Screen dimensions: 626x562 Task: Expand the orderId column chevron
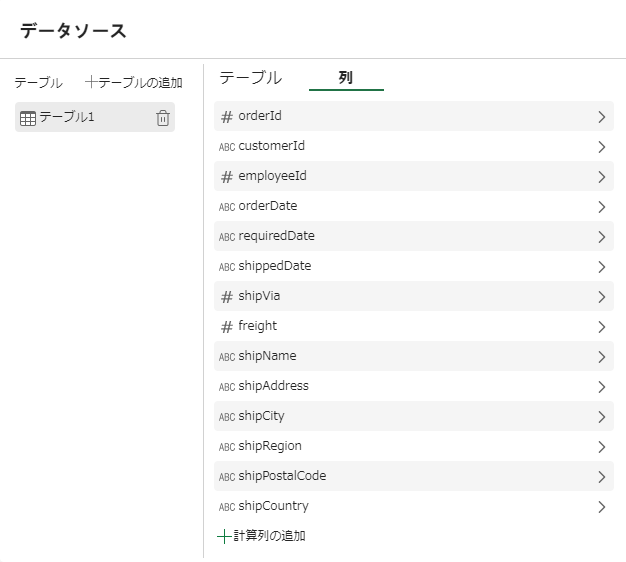pos(601,117)
